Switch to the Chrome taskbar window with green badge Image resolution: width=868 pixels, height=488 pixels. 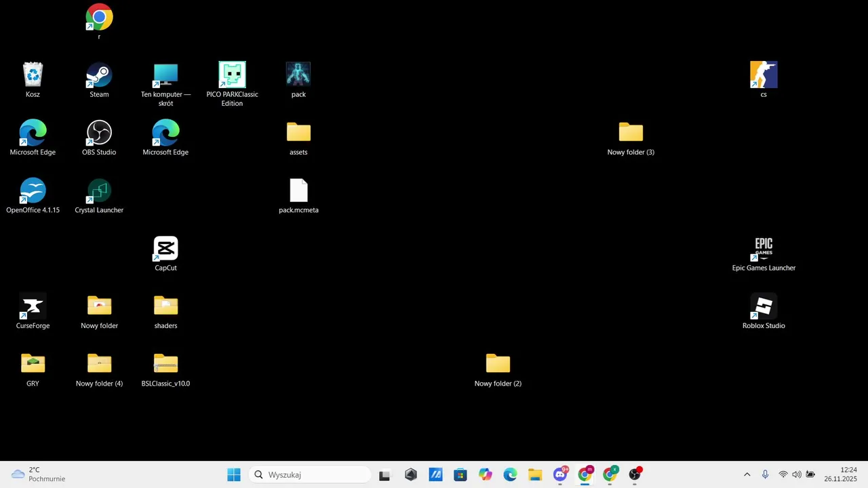click(610, 474)
